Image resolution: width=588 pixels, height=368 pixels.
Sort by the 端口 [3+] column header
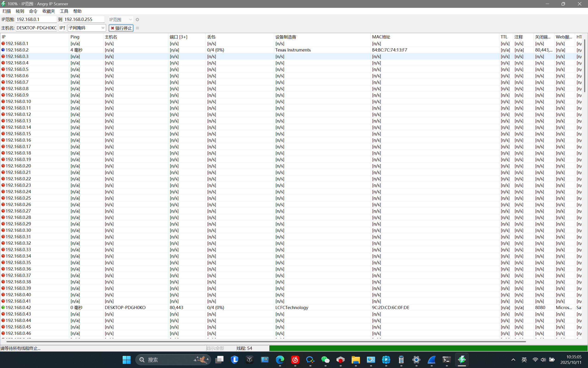pyautogui.click(x=187, y=37)
